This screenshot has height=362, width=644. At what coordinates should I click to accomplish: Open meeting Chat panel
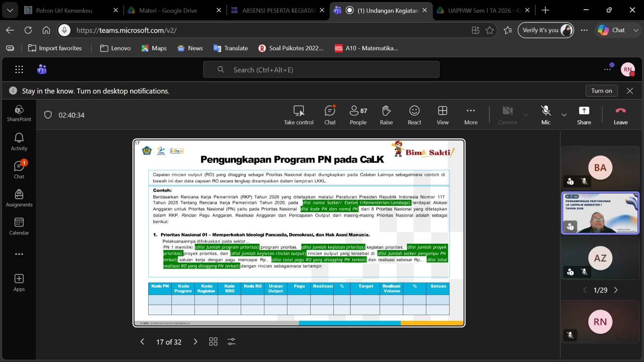point(330,115)
